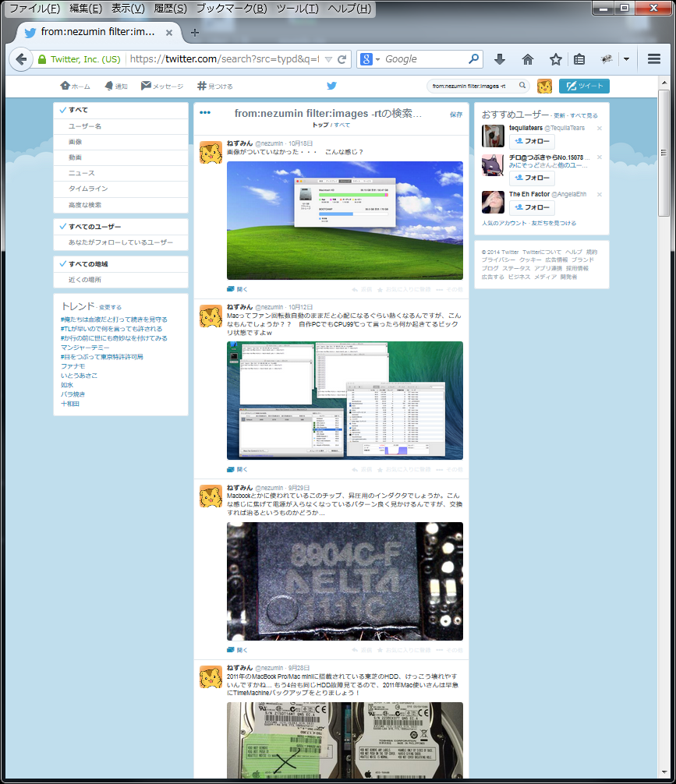Image resolution: width=676 pixels, height=784 pixels.
Task: Click 変更する next to トレンド
Action: [110, 308]
